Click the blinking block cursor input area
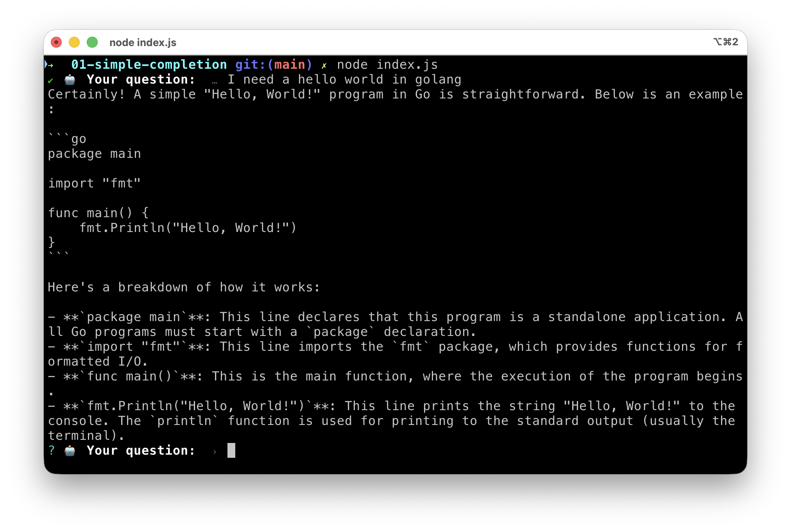 (231, 450)
